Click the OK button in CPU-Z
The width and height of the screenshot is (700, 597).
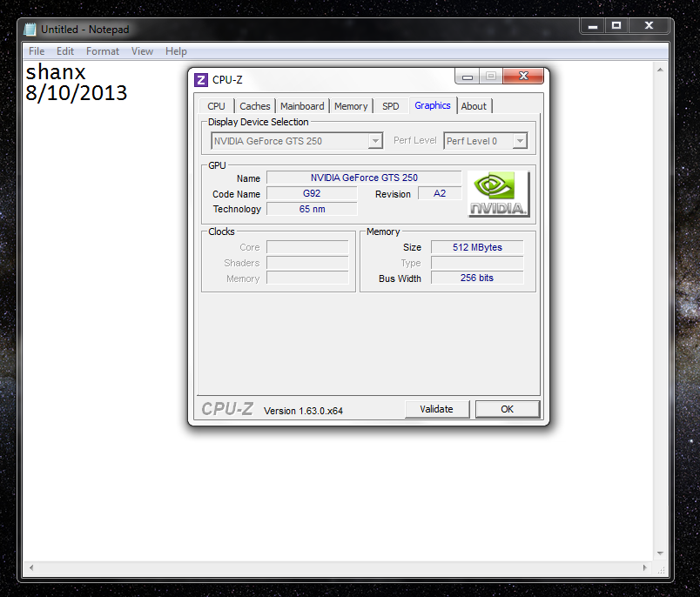click(x=507, y=409)
